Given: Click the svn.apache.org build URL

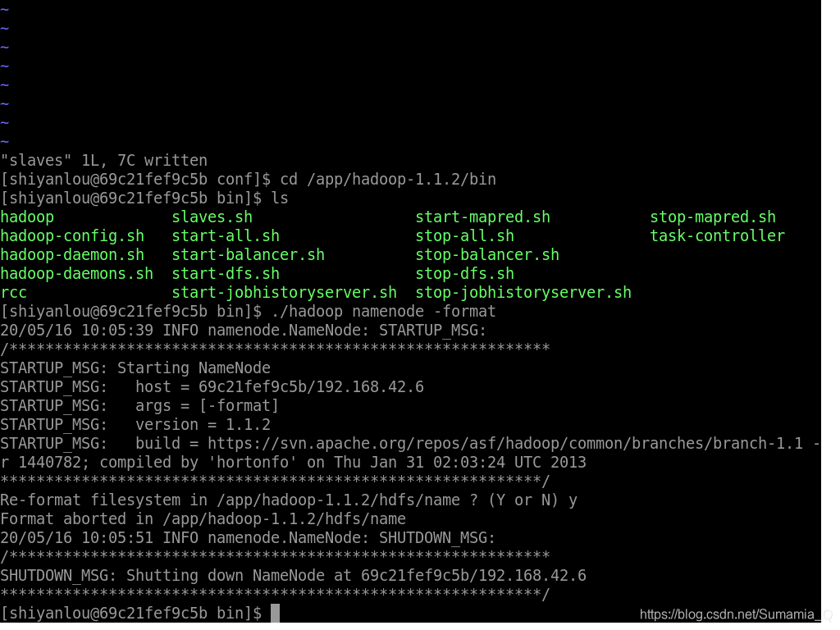Looking at the screenshot, I should pos(505,444).
